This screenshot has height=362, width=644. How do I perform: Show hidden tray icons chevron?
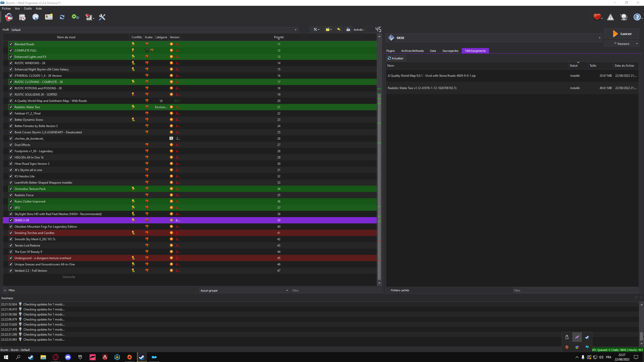[577, 357]
